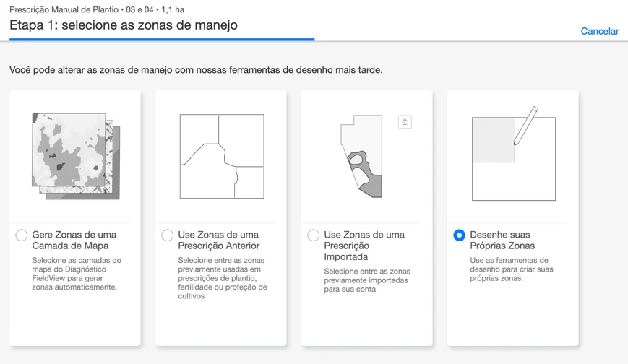Click the map layer card description text
The width and height of the screenshot is (628, 364).
77,274
